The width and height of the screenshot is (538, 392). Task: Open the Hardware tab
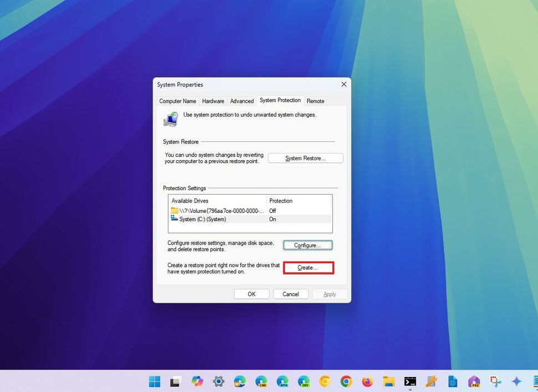point(213,101)
